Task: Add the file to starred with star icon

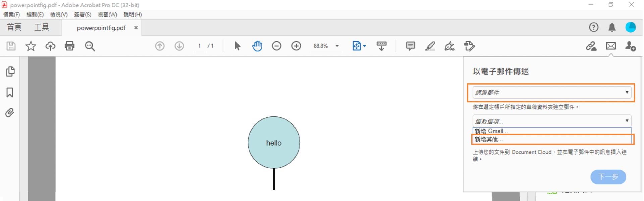Action: pyautogui.click(x=31, y=46)
